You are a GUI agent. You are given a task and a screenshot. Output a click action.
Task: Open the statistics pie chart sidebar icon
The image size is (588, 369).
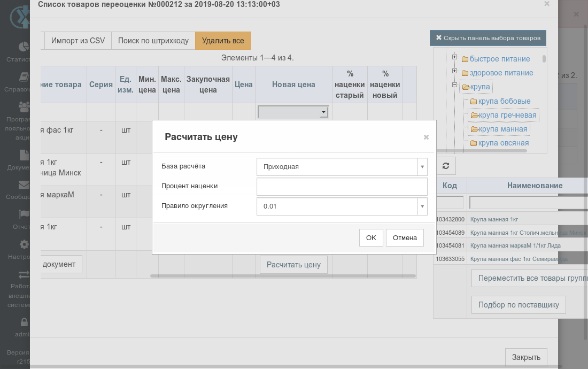pyautogui.click(x=24, y=47)
